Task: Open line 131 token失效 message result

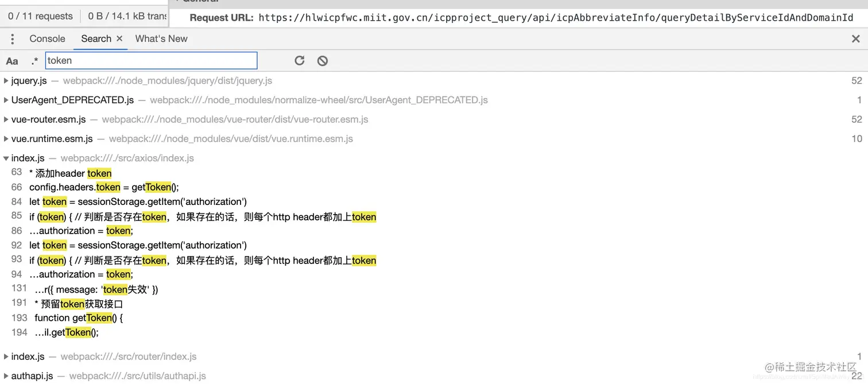Action: pos(103,289)
